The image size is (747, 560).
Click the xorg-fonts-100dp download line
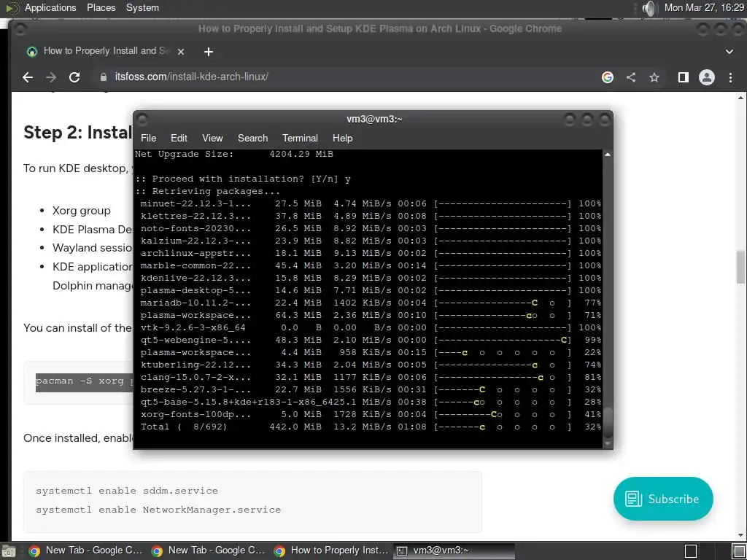click(371, 414)
